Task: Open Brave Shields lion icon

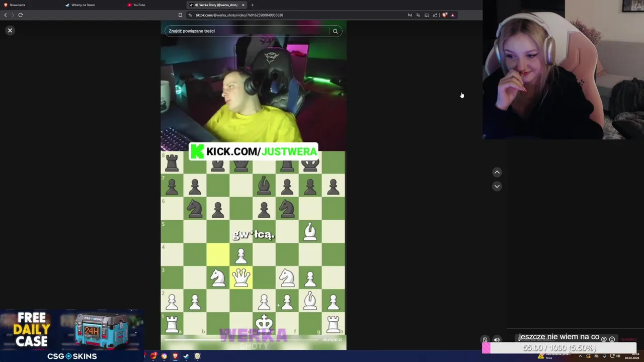Action: (x=444, y=15)
